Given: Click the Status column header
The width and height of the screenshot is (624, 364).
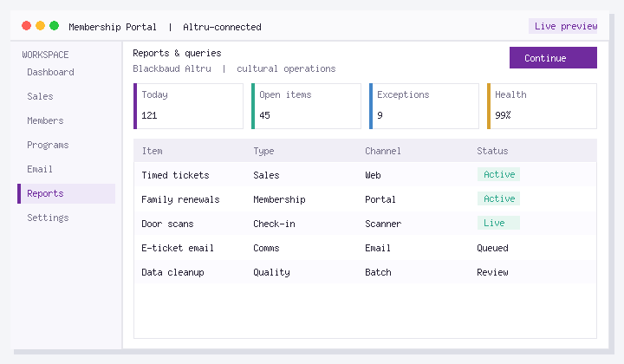Looking at the screenshot, I should (x=492, y=151).
